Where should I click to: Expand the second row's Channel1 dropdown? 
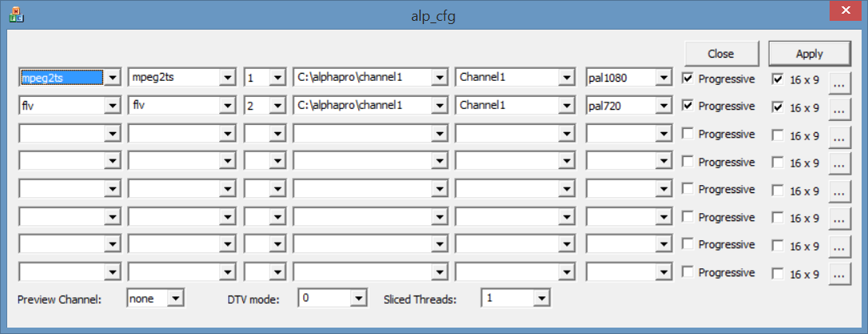[566, 106]
